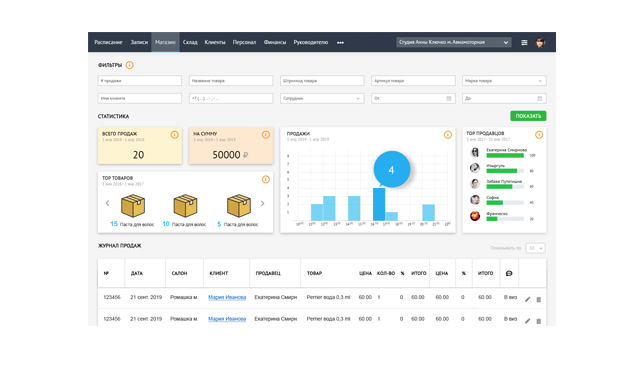640x367 pixels.
Task: Focus the Название товара input field
Action: tap(231, 81)
